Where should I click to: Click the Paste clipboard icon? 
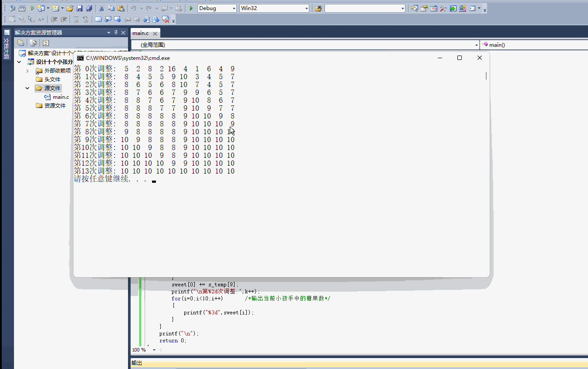point(121,8)
